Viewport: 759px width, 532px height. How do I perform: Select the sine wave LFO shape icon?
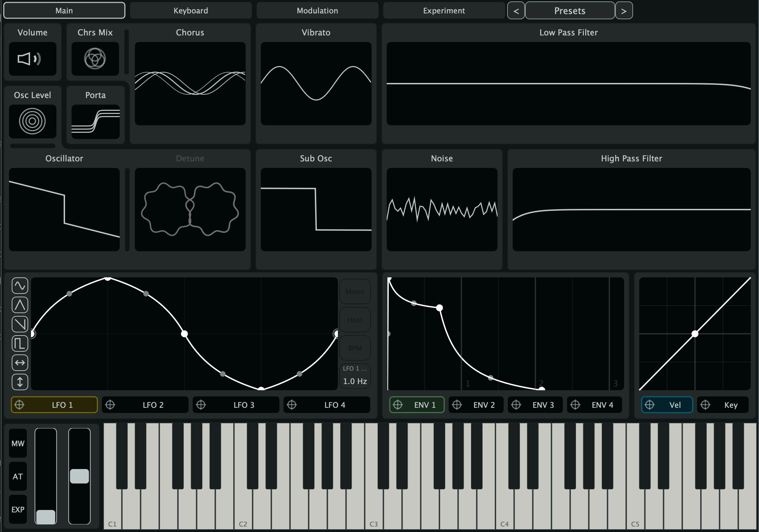point(20,285)
